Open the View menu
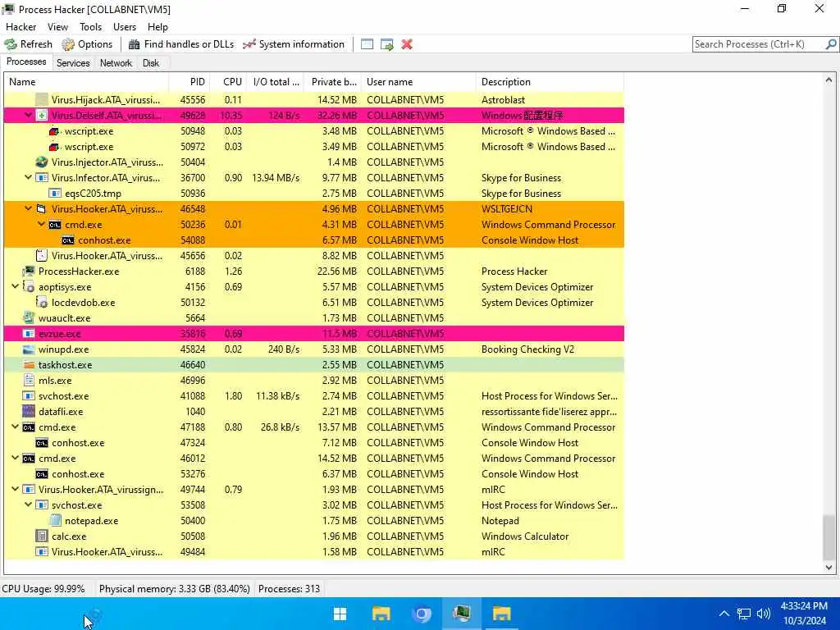 point(57,27)
